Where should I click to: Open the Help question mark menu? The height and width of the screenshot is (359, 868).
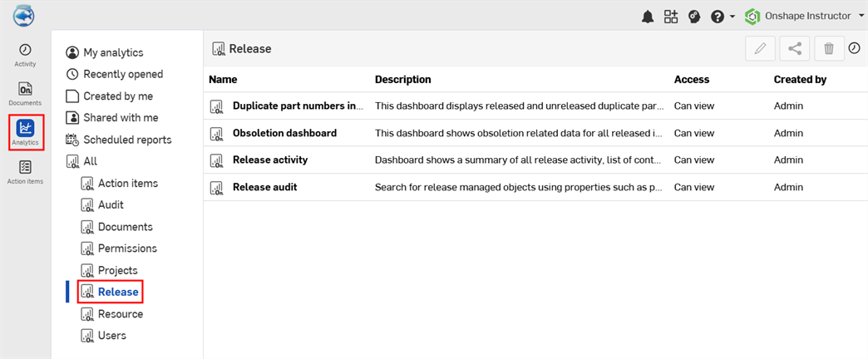pyautogui.click(x=718, y=17)
